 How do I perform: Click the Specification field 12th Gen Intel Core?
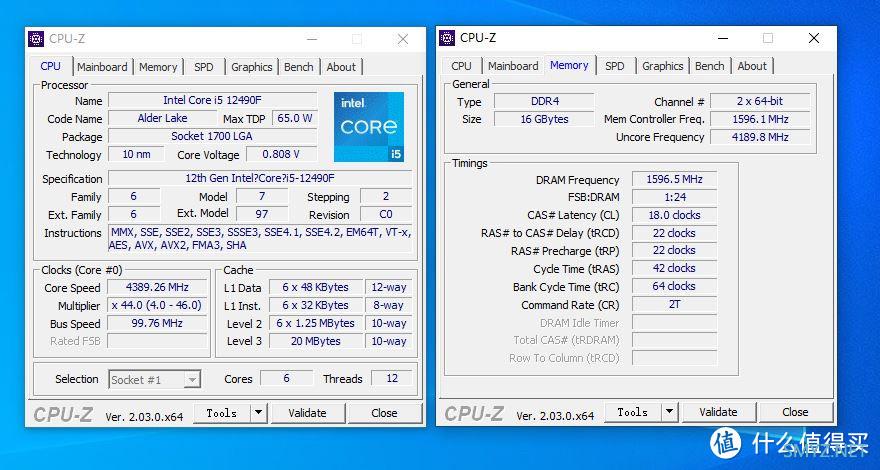(260, 179)
